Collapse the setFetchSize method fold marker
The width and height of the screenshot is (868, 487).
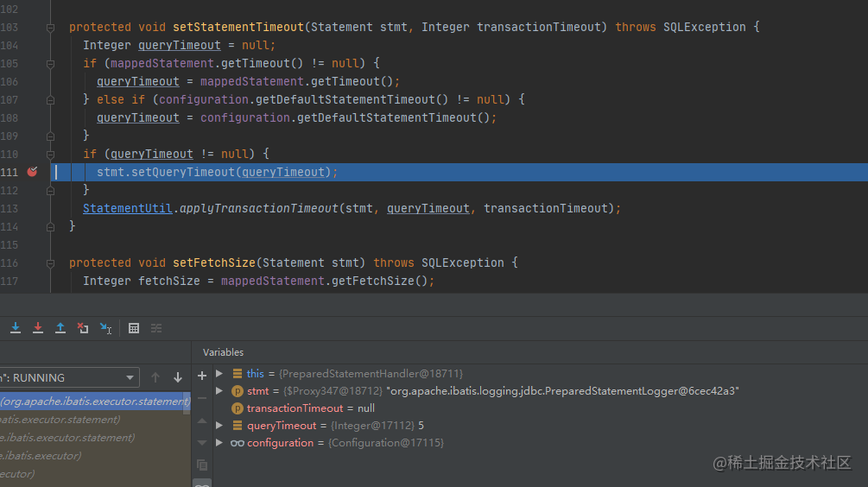(50, 263)
